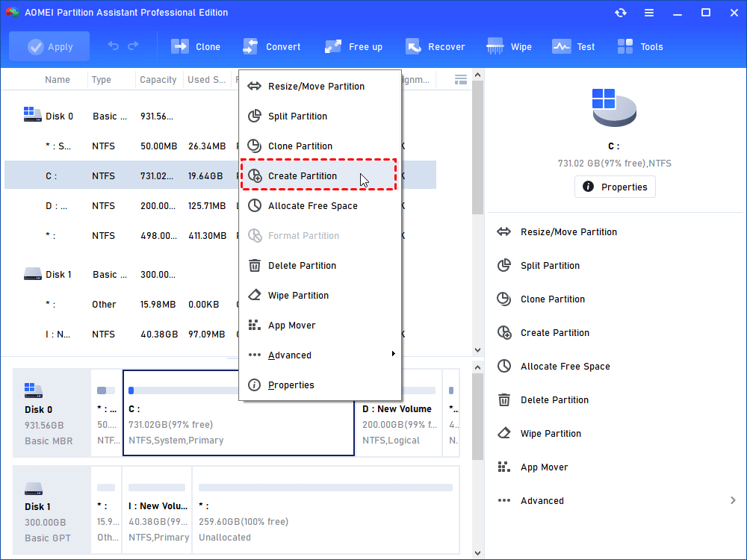Select Disk 1 300.00GB Basic GPT header

(52, 510)
